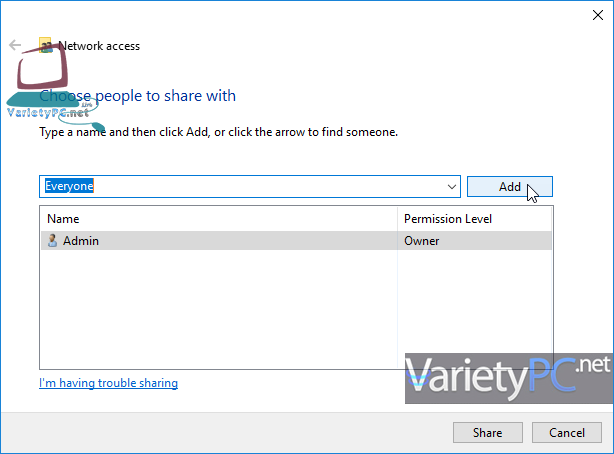Click the "Choose people to share with" heading
This screenshot has height=454, width=614.
pos(138,96)
